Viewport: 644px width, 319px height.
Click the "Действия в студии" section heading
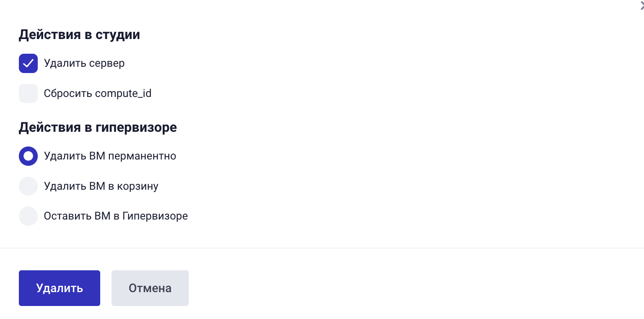click(79, 34)
